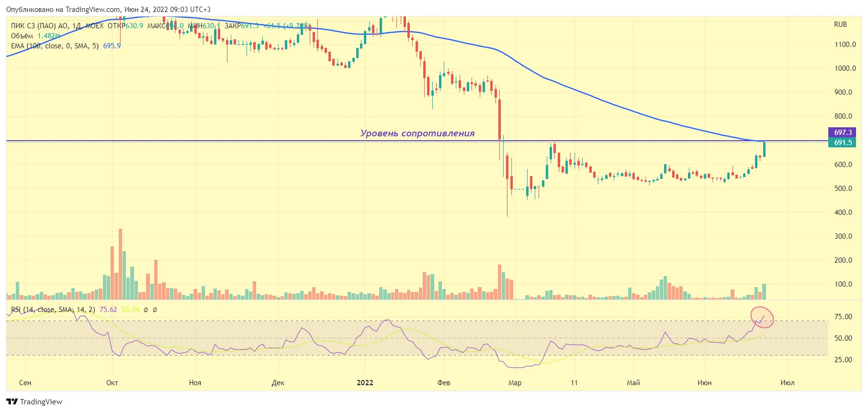The width and height of the screenshot is (868, 412).
Task: Click the purple 697.3 price label
Action: coord(843,133)
